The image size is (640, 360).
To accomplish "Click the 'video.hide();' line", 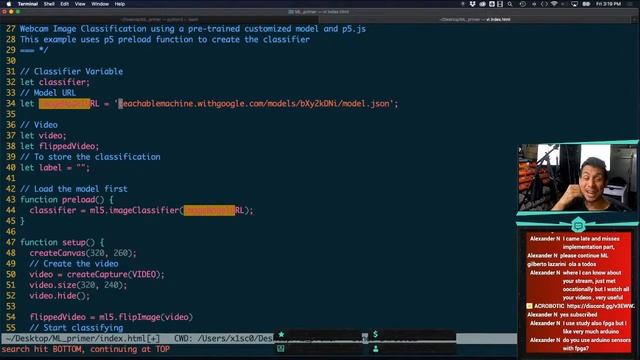I will coord(60,296).
